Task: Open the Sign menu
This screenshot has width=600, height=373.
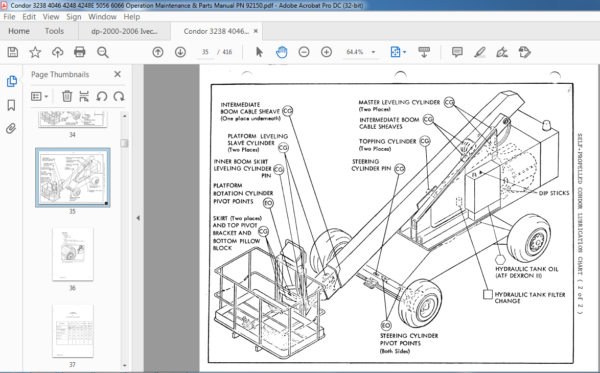Action: 73,17
